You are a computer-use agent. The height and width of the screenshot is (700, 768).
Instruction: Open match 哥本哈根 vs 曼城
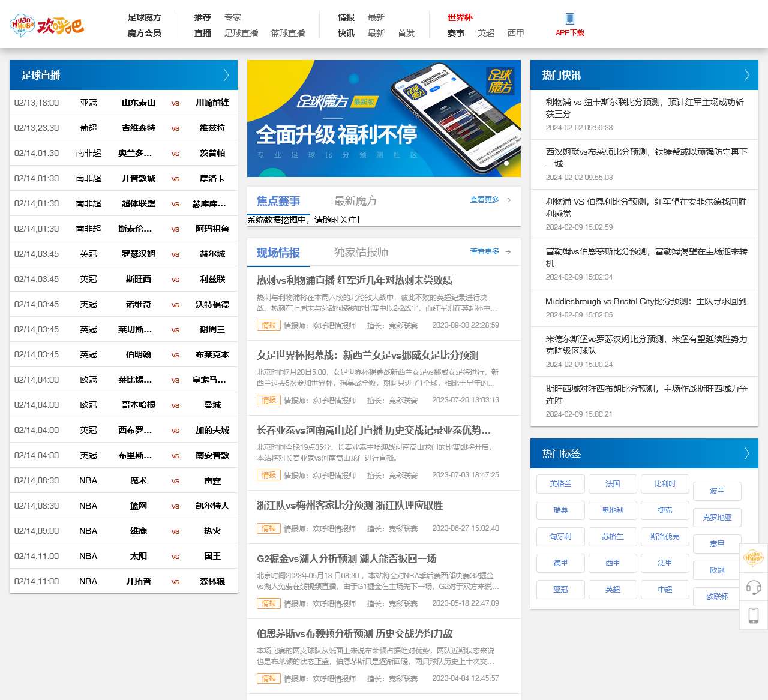[124, 405]
